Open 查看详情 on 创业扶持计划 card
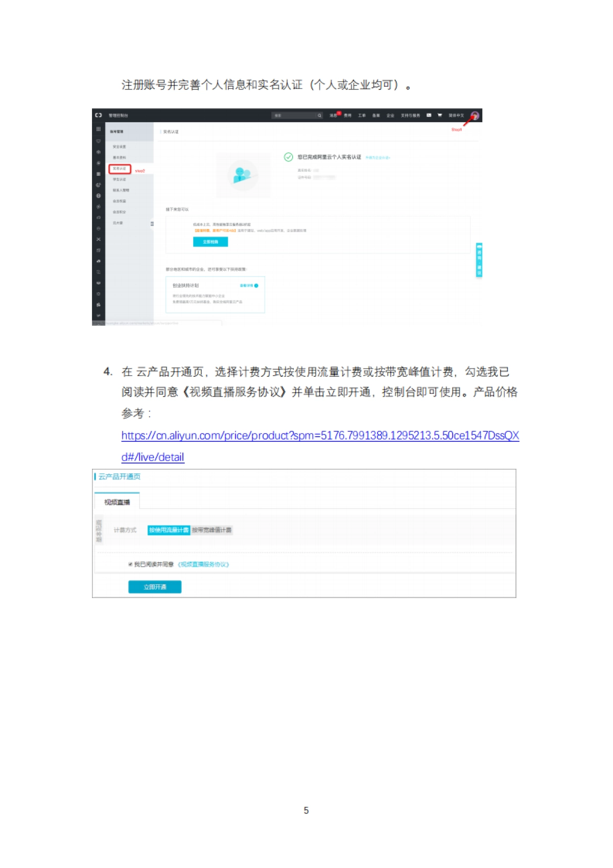613x868 pixels. coord(249,286)
